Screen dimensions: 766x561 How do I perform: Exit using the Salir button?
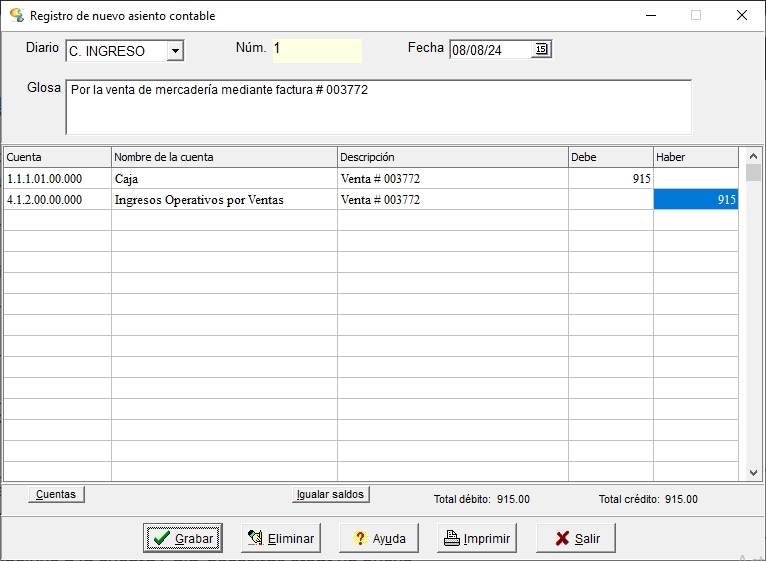click(x=575, y=538)
